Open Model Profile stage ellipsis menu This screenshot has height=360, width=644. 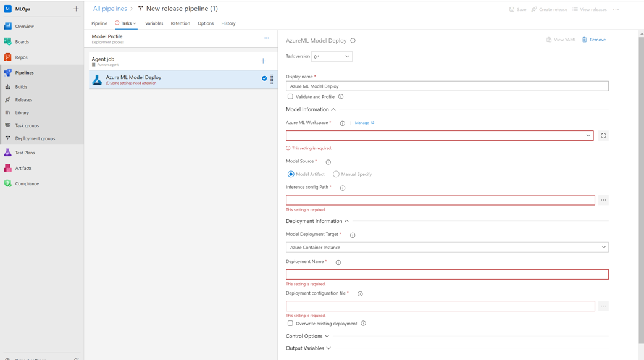coord(267,38)
